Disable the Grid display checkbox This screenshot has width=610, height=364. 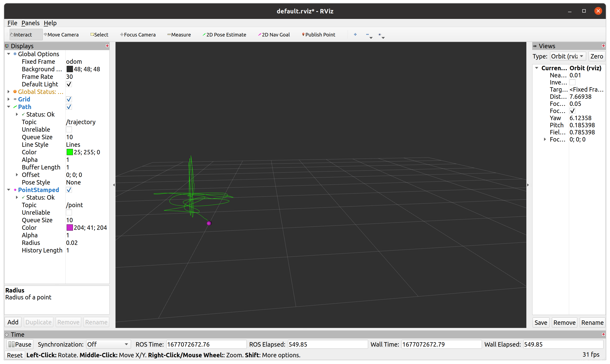pos(69,99)
